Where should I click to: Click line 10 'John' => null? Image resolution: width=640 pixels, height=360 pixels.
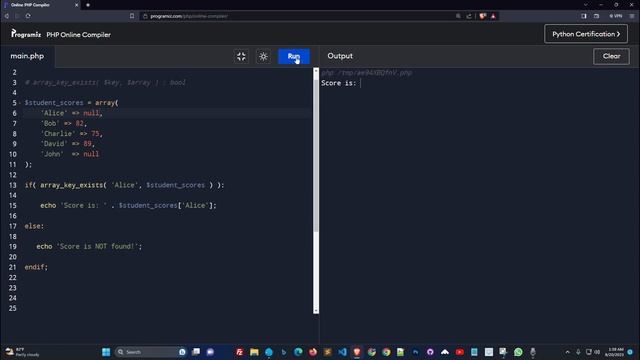70,154
